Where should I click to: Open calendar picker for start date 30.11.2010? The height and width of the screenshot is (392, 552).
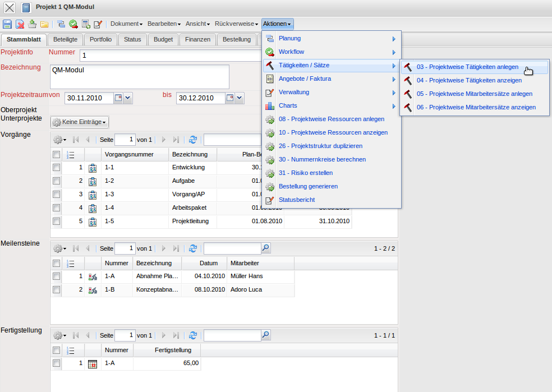[x=118, y=98]
